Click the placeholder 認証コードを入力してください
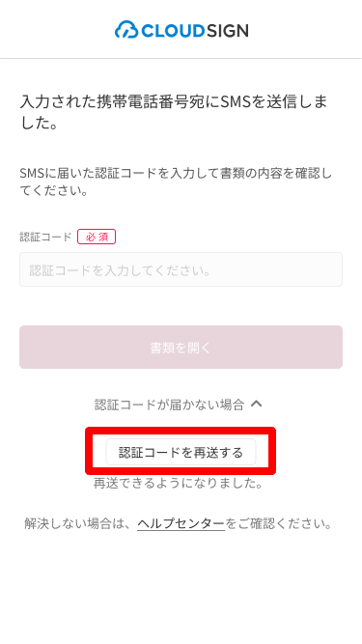Image resolution: width=362 pixels, height=644 pixels. pyautogui.click(x=121, y=270)
